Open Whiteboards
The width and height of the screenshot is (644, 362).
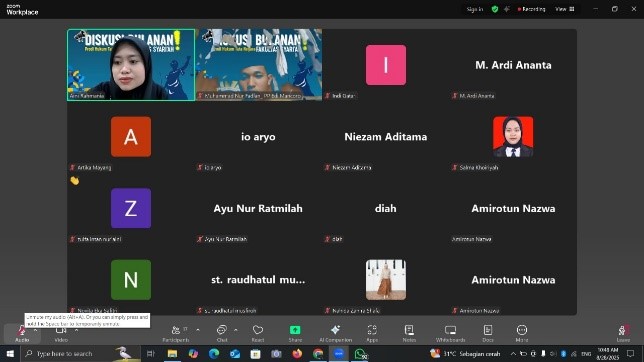451,333
